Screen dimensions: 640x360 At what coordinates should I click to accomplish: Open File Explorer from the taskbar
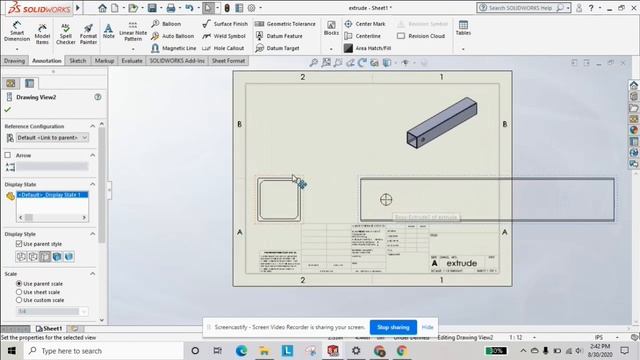264,351
